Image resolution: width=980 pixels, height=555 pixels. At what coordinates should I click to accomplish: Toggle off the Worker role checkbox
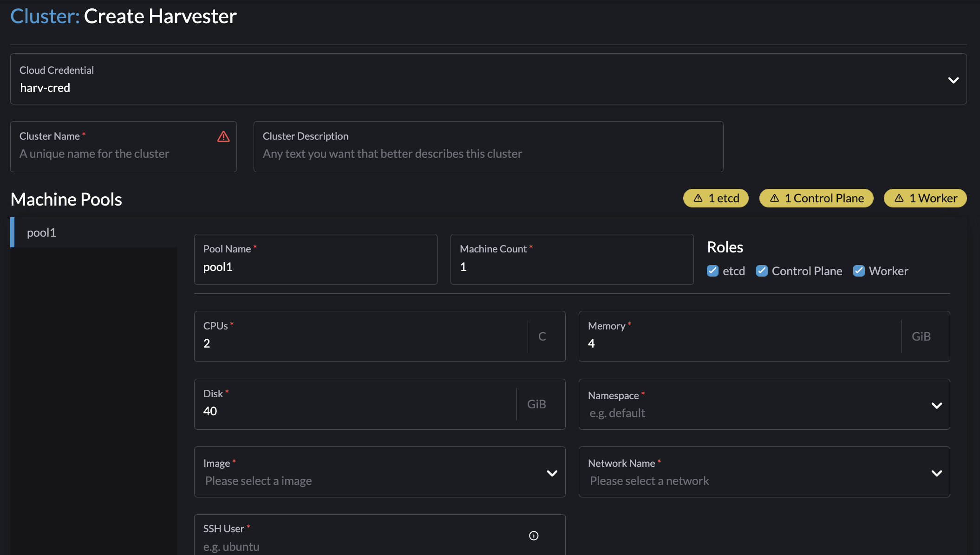click(858, 271)
